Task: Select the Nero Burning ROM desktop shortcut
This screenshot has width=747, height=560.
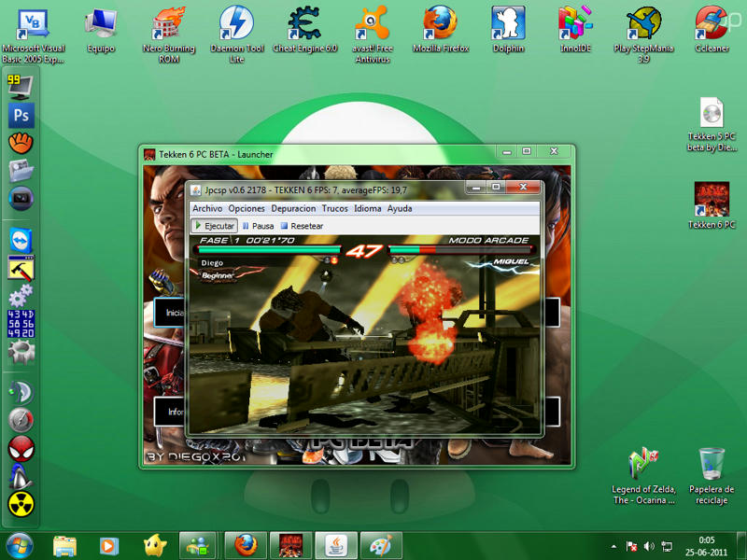Action: 169,35
